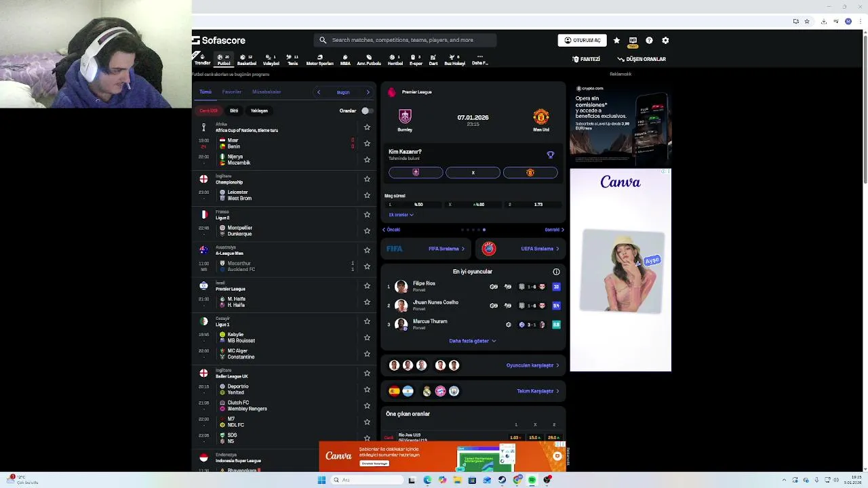The image size is (868, 488).
Task: Go to Önceki featured match
Action: pyautogui.click(x=391, y=230)
